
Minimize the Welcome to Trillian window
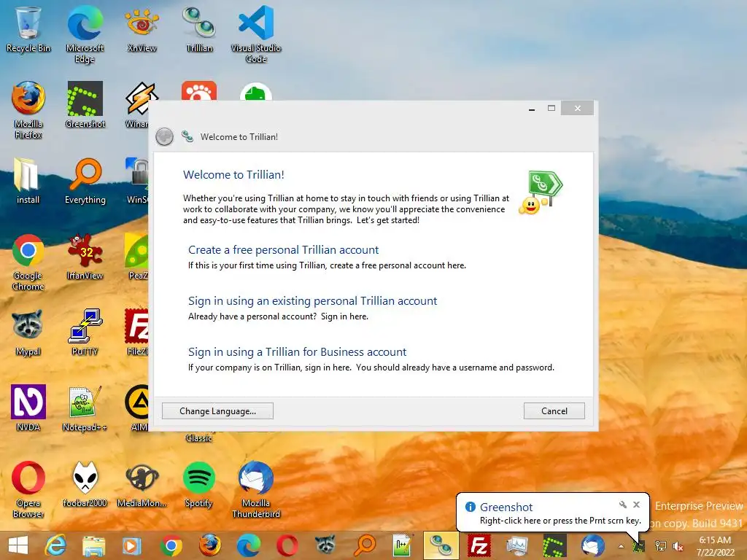point(532,109)
